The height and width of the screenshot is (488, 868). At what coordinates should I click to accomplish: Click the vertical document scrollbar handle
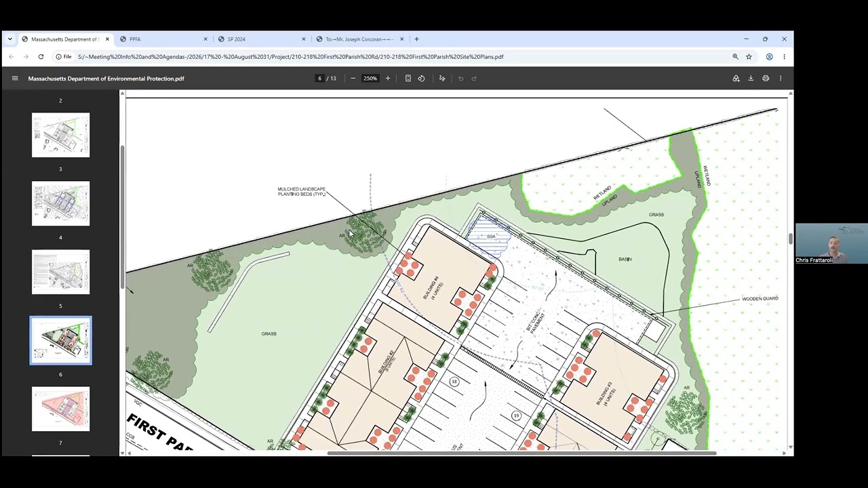[790, 239]
